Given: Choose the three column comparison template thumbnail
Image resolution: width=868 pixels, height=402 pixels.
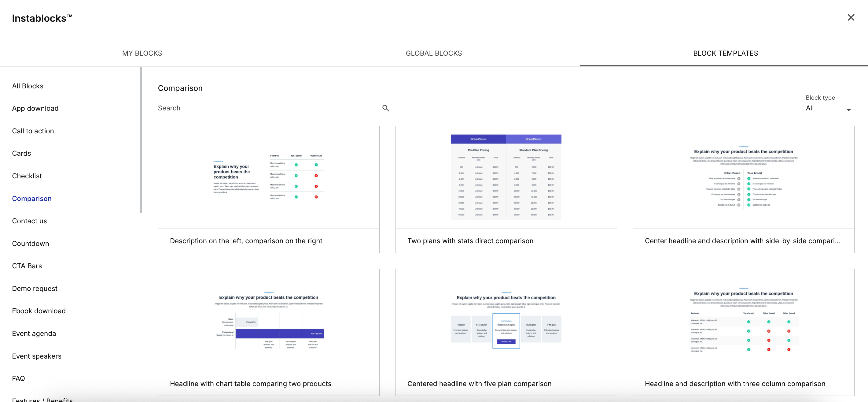Looking at the screenshot, I should point(744,320).
